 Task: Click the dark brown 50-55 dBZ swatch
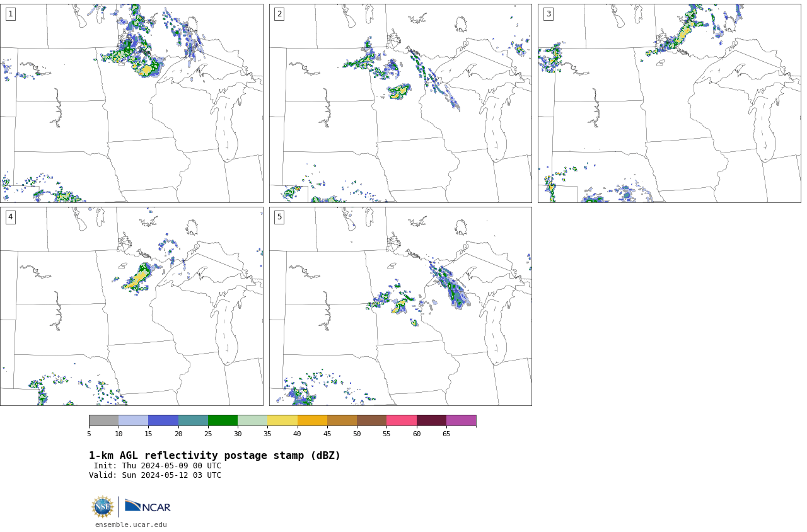pos(371,420)
